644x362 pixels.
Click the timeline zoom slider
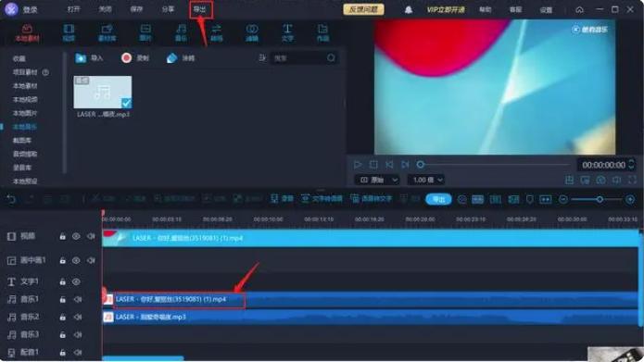click(597, 199)
